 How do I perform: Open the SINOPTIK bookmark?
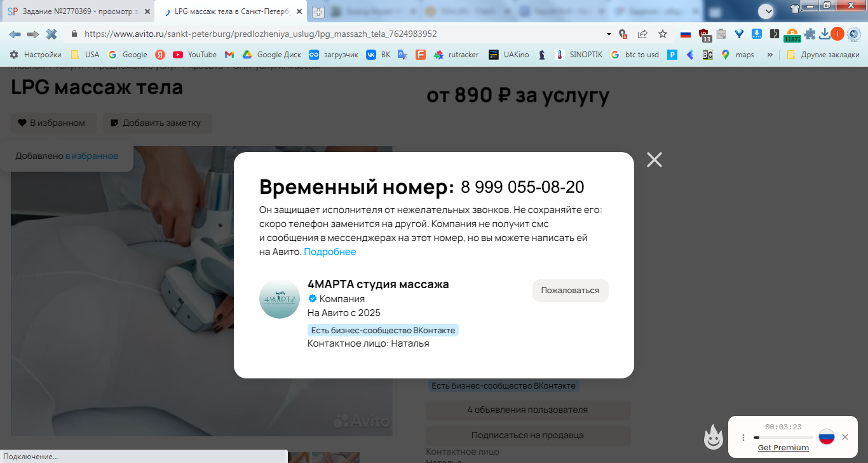pyautogui.click(x=579, y=55)
